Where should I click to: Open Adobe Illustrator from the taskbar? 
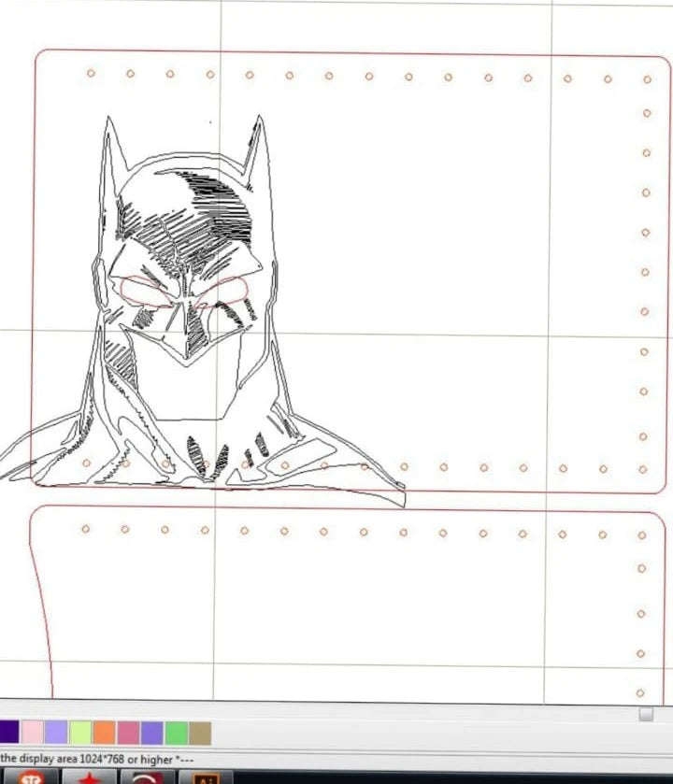coord(207,777)
